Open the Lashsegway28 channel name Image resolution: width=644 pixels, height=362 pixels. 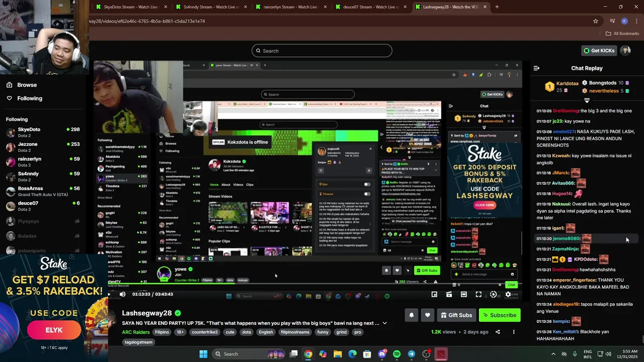(x=147, y=313)
